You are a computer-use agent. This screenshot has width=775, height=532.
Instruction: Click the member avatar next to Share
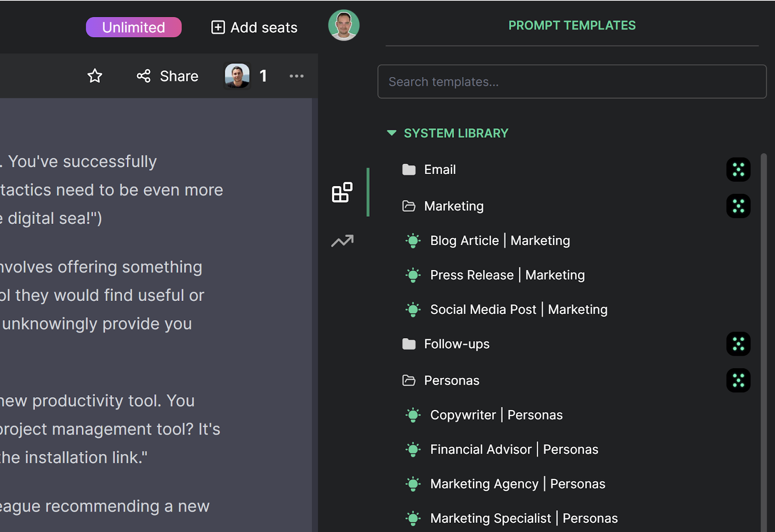[x=237, y=76]
